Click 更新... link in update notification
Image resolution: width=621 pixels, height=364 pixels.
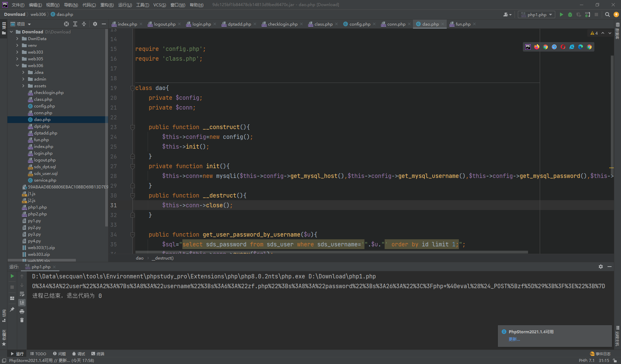point(514,339)
